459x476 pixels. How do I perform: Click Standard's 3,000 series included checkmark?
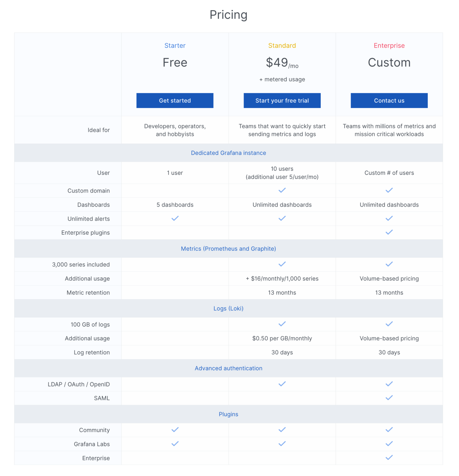click(282, 264)
